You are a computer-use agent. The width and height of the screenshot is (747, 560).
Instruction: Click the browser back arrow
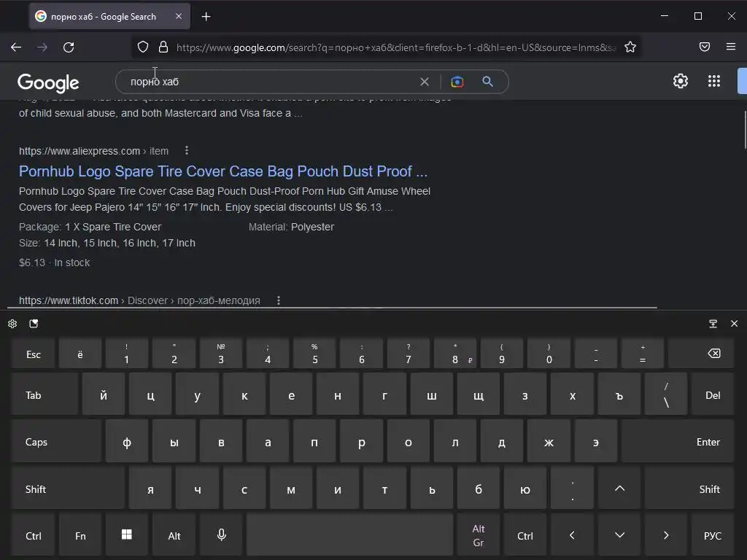[16, 47]
